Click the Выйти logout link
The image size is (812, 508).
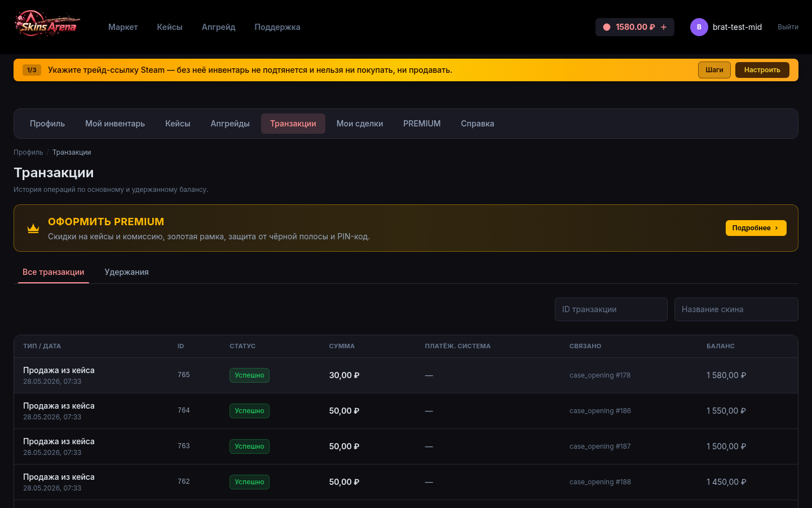point(788,27)
